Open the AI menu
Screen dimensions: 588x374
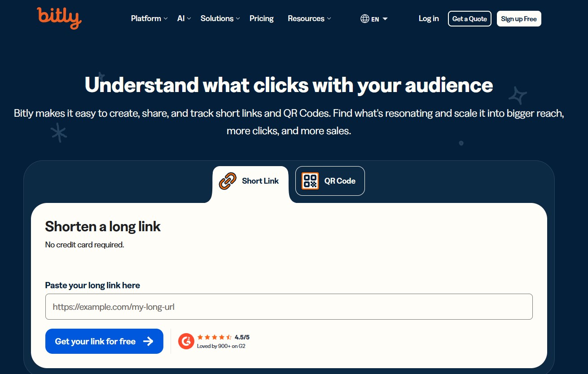click(x=184, y=18)
